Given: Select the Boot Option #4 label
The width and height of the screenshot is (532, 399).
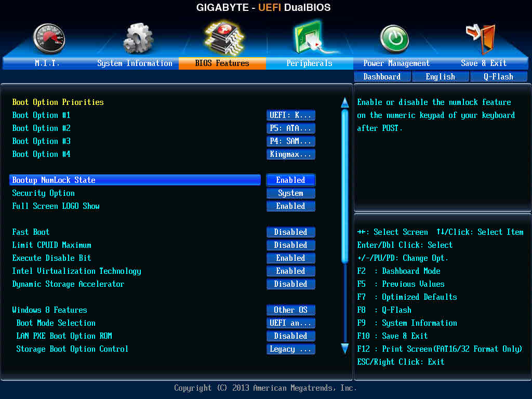Looking at the screenshot, I should point(42,154).
